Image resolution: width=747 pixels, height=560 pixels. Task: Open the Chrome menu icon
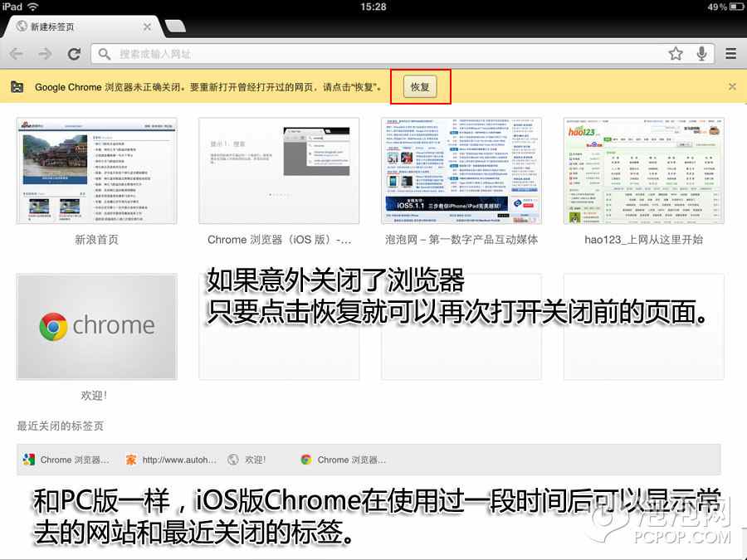click(x=730, y=54)
